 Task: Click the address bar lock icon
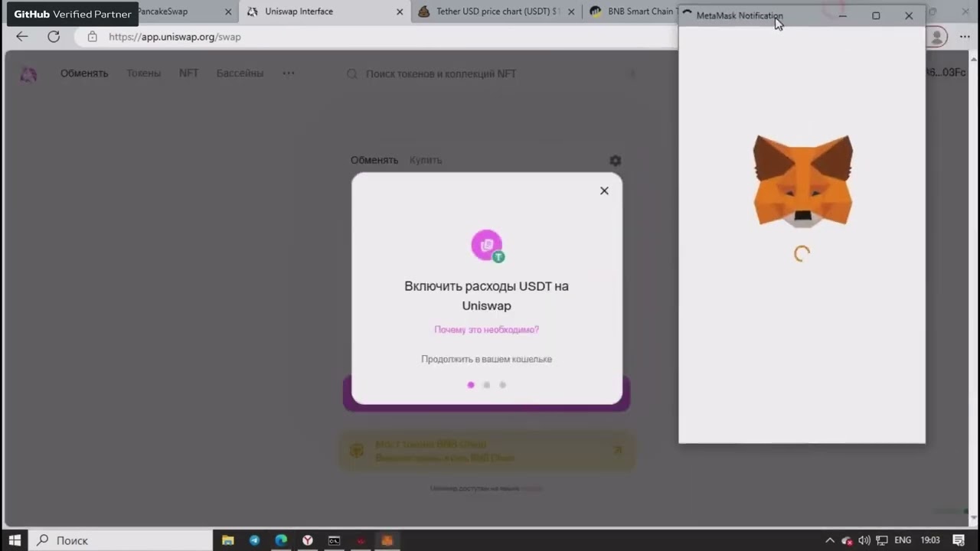point(92,37)
